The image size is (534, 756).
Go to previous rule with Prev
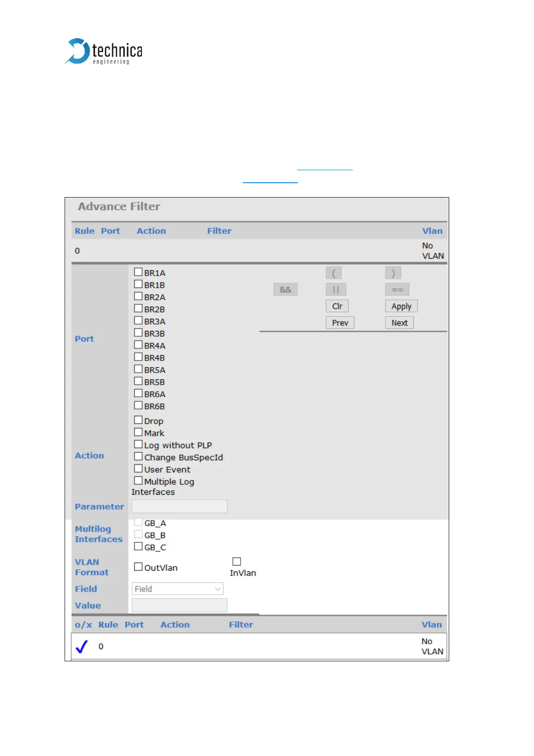click(340, 323)
